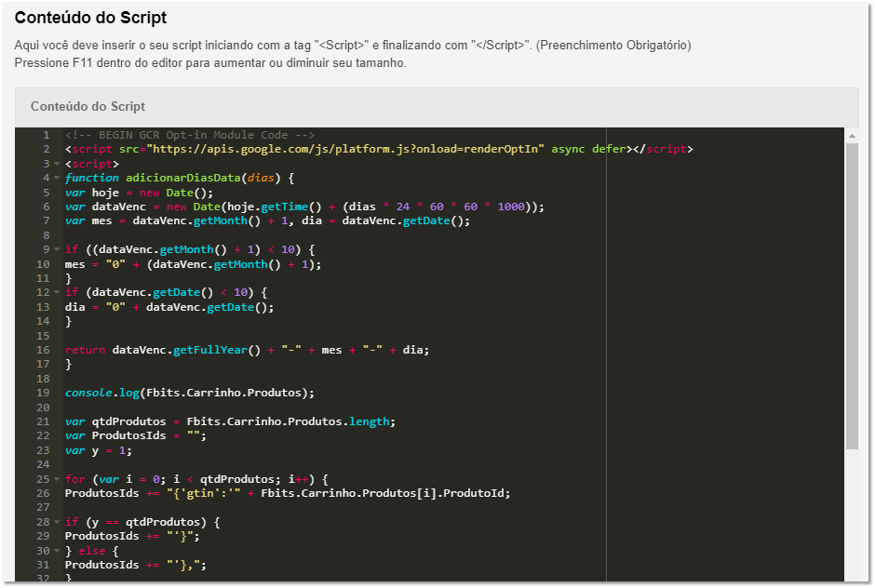
Task: Click the 'var hoje = new Date();' line
Action: (x=139, y=193)
